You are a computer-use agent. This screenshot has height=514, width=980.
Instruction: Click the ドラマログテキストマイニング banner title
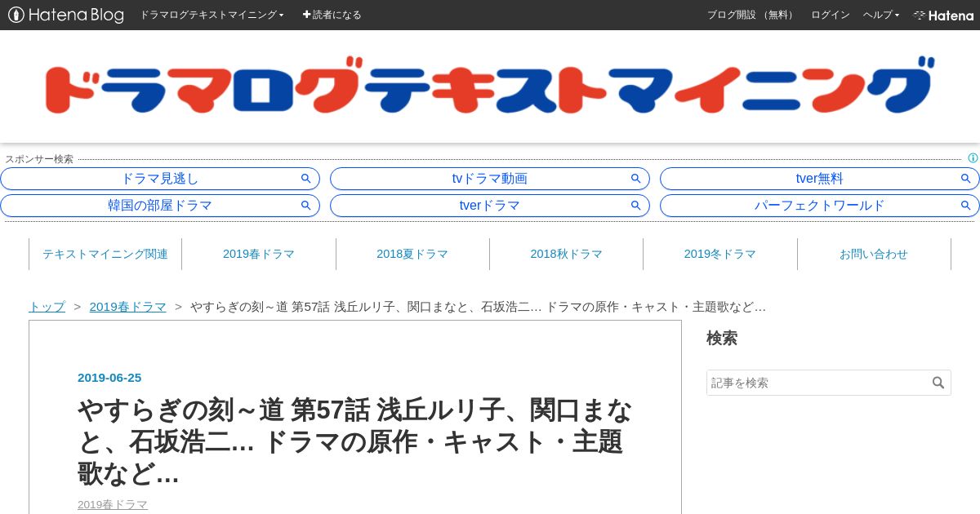coord(489,86)
